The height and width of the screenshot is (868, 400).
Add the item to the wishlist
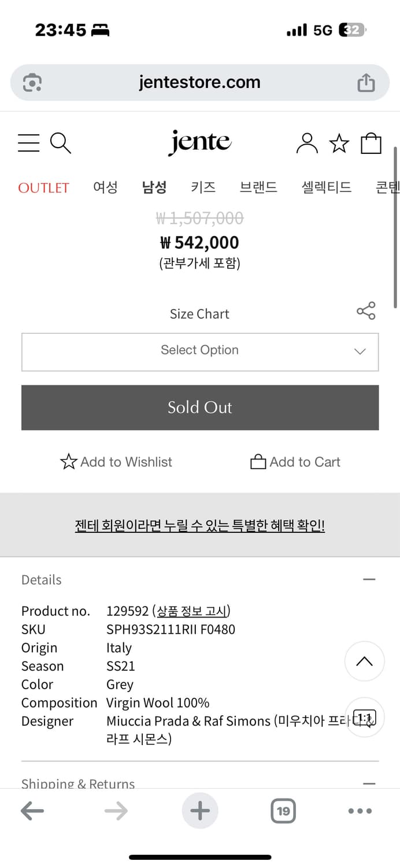[x=116, y=462]
